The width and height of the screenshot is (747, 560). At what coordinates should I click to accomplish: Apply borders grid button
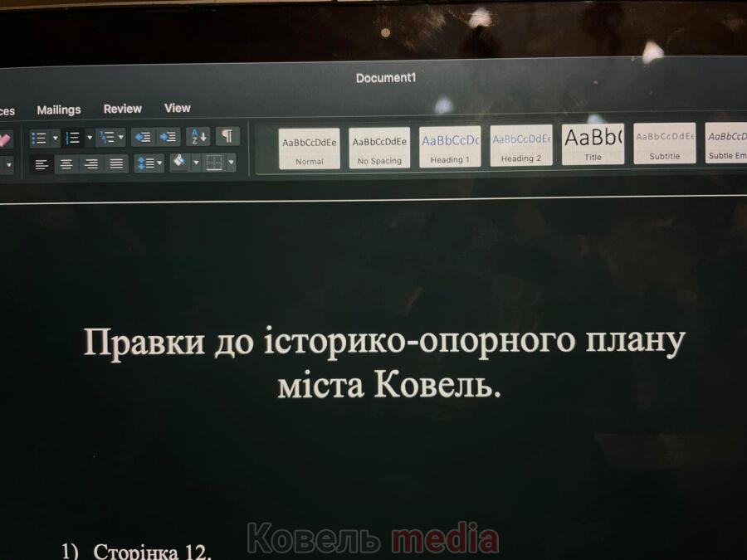214,163
